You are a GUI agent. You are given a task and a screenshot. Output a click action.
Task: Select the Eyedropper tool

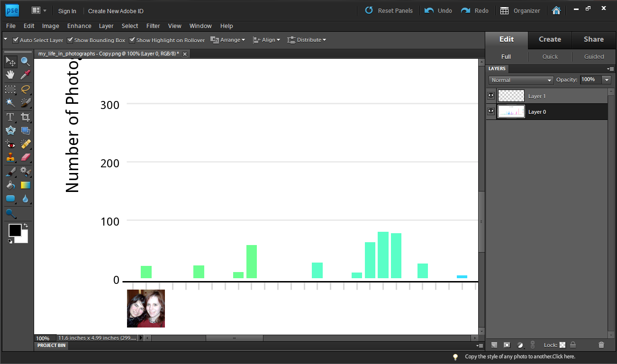[25, 74]
